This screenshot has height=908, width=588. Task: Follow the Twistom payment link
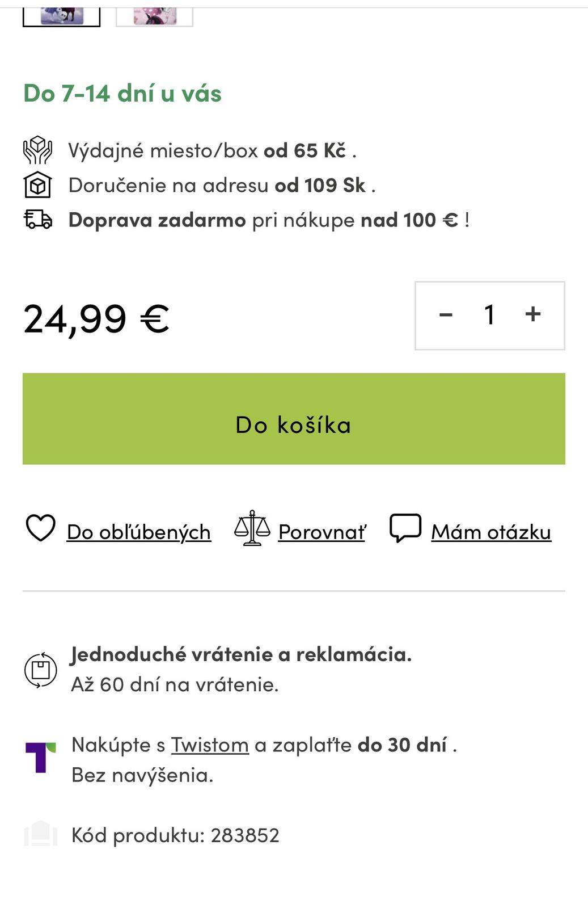210,745
